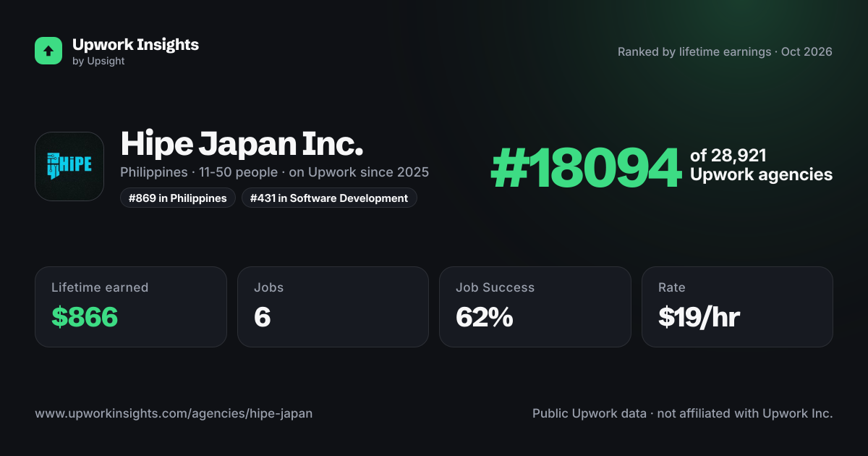Click the 'Upwork Insights' title text
The height and width of the screenshot is (456, 868).
point(135,44)
